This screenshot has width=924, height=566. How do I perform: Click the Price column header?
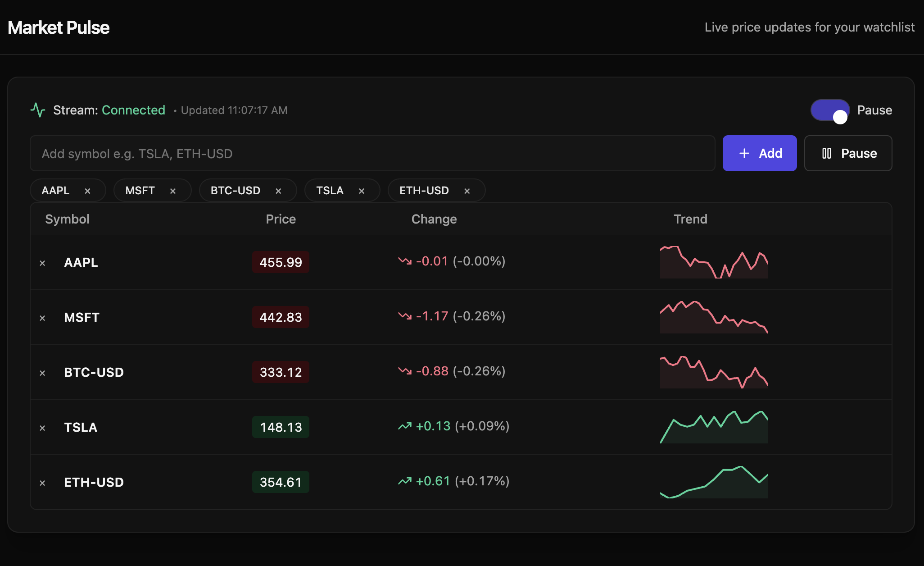[x=281, y=219]
